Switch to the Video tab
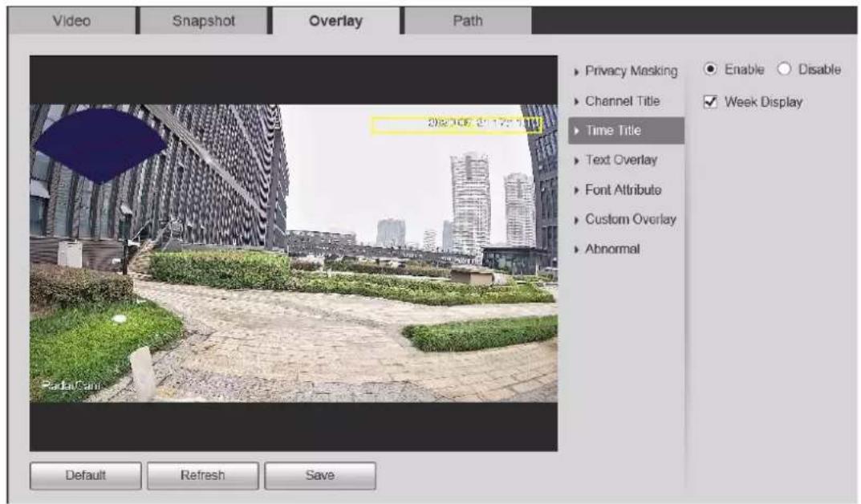 [71, 21]
